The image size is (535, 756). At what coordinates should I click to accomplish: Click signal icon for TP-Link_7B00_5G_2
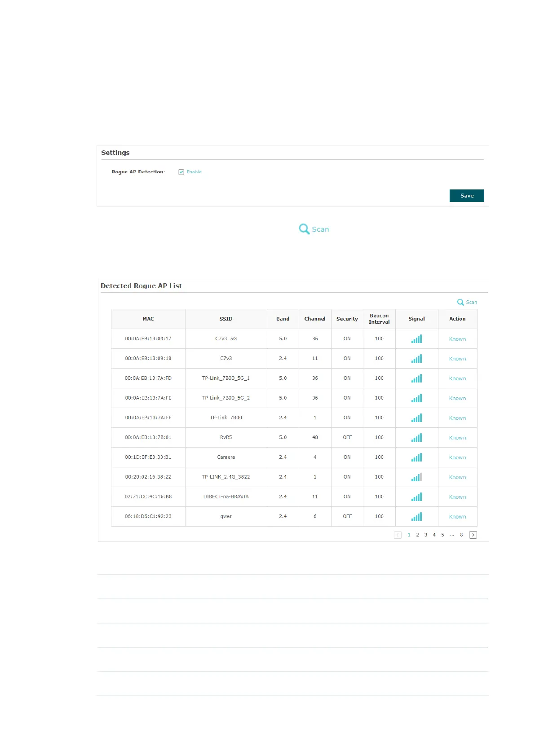(x=416, y=398)
